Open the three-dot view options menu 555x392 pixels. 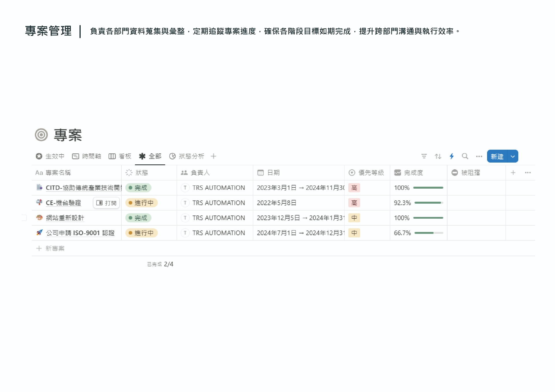(479, 156)
